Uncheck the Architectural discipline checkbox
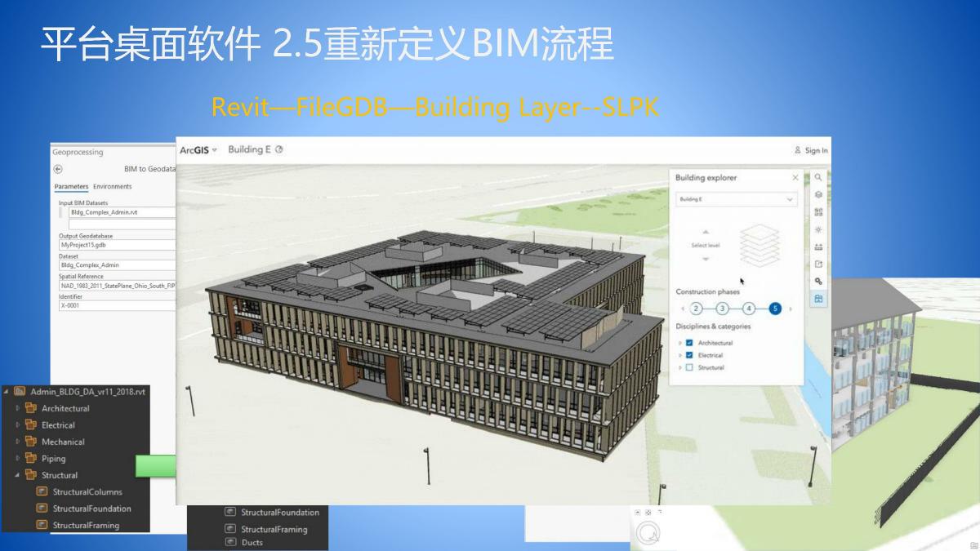This screenshot has width=980, height=551. coord(690,343)
